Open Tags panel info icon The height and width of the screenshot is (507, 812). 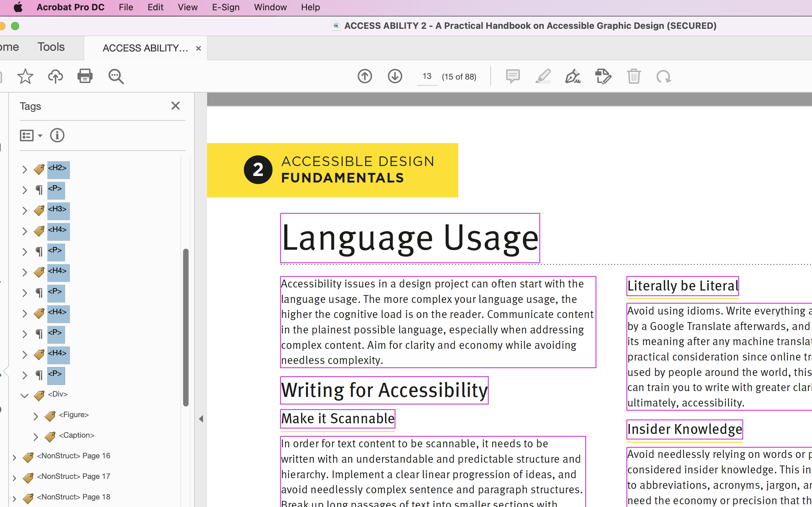pos(57,135)
